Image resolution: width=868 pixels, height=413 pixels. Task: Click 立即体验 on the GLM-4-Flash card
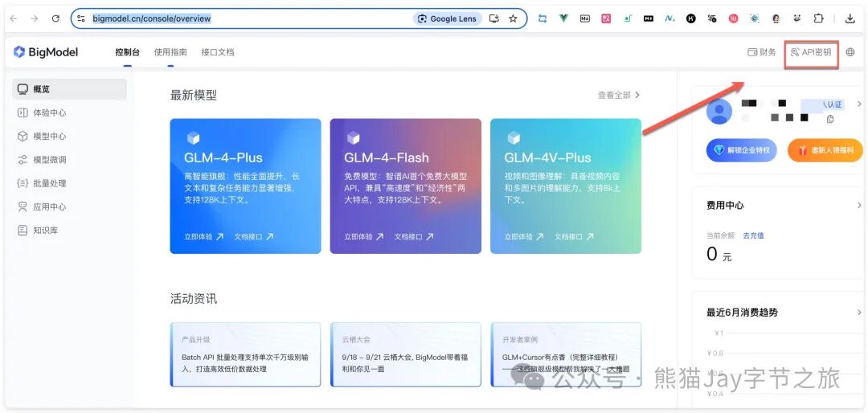click(x=364, y=236)
